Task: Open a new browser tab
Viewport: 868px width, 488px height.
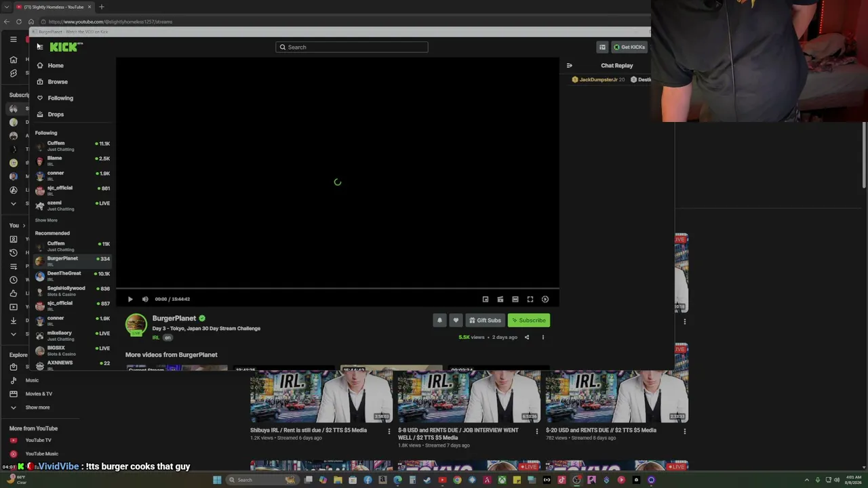Action: (101, 7)
